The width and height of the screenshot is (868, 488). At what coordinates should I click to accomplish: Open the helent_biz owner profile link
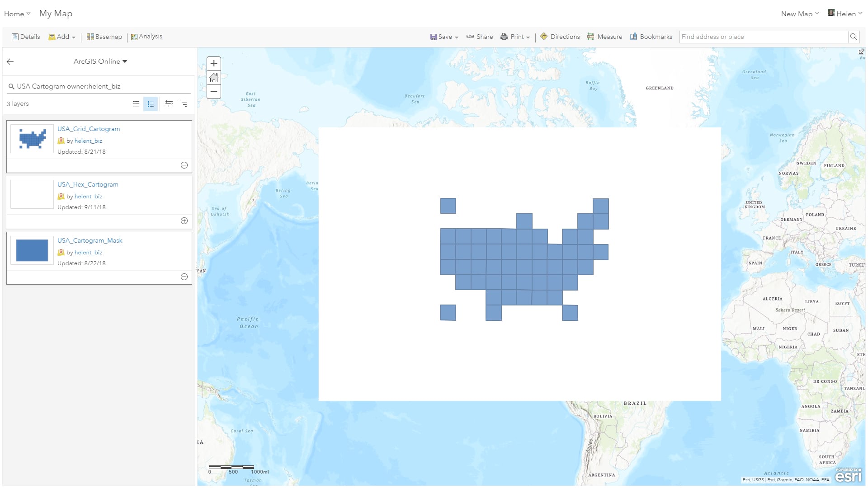click(89, 141)
